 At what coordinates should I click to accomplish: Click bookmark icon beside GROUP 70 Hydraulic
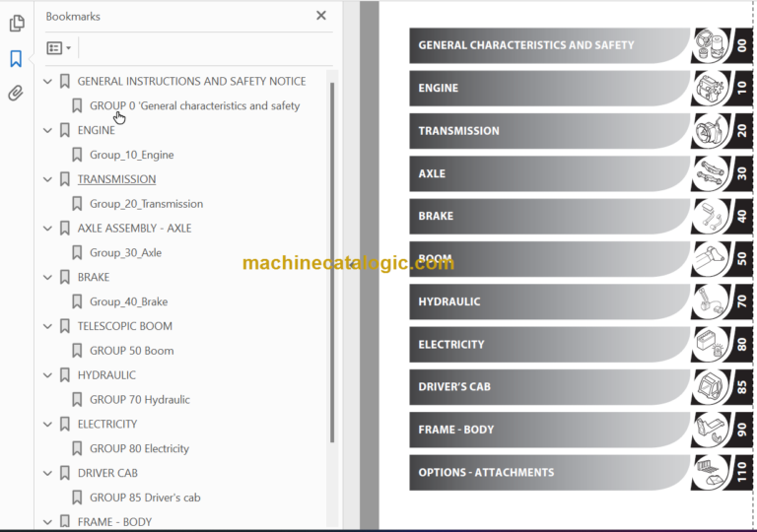coord(77,399)
